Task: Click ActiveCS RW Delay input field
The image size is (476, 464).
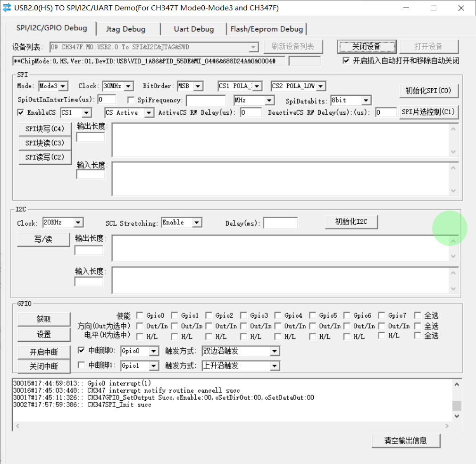Action: pos(251,112)
